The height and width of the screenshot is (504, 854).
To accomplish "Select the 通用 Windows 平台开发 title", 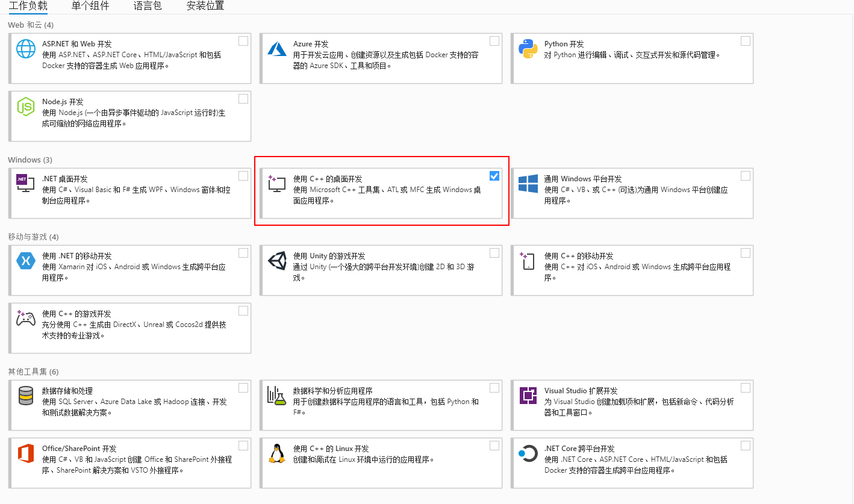I will click(x=583, y=179).
